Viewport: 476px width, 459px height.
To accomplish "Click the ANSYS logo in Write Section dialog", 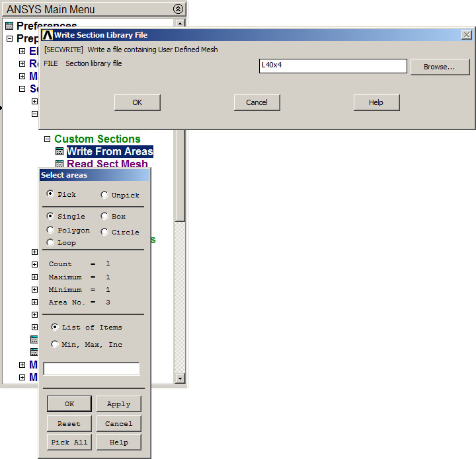I will point(47,35).
